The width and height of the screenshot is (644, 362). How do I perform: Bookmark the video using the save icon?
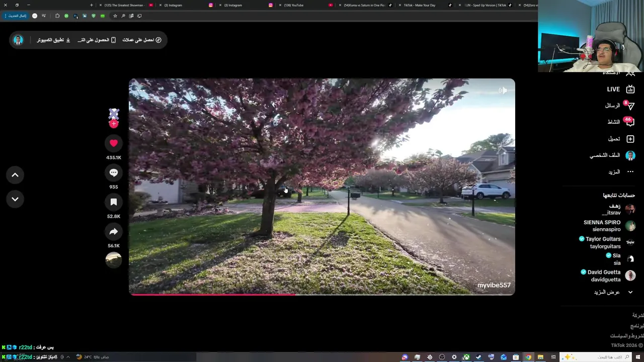pos(114,202)
